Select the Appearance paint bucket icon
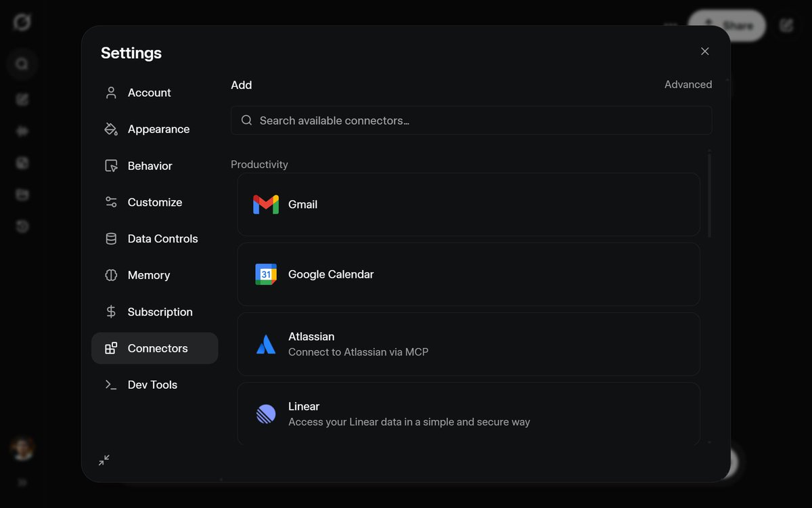 click(111, 129)
